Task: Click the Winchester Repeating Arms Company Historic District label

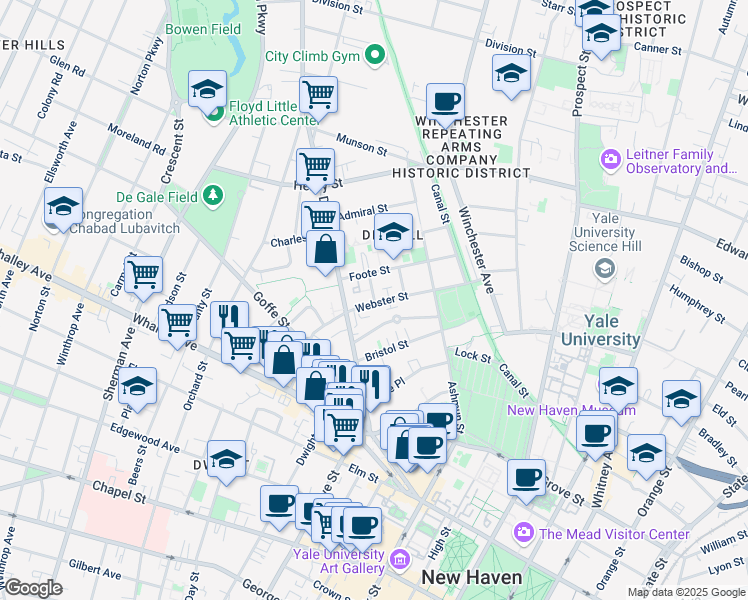Action: pyautogui.click(x=461, y=147)
